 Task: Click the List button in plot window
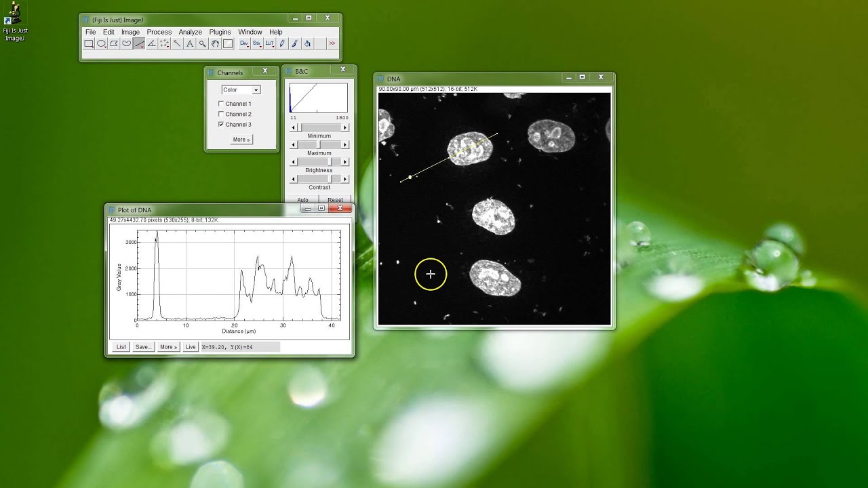point(121,347)
